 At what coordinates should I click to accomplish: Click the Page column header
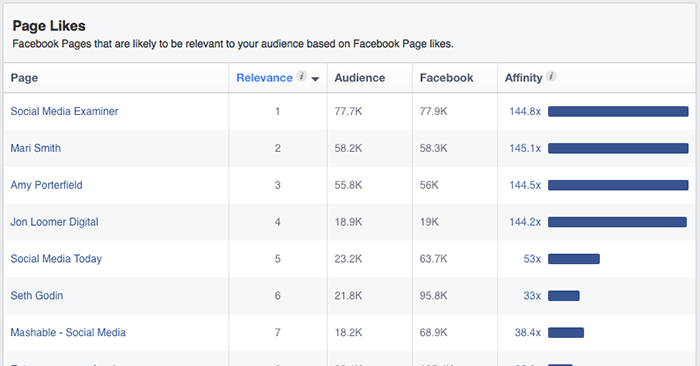coord(24,78)
